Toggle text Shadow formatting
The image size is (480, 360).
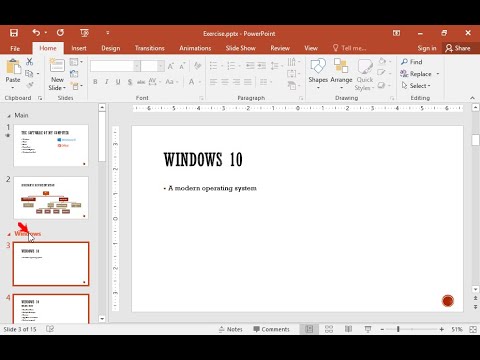pyautogui.click(x=130, y=82)
